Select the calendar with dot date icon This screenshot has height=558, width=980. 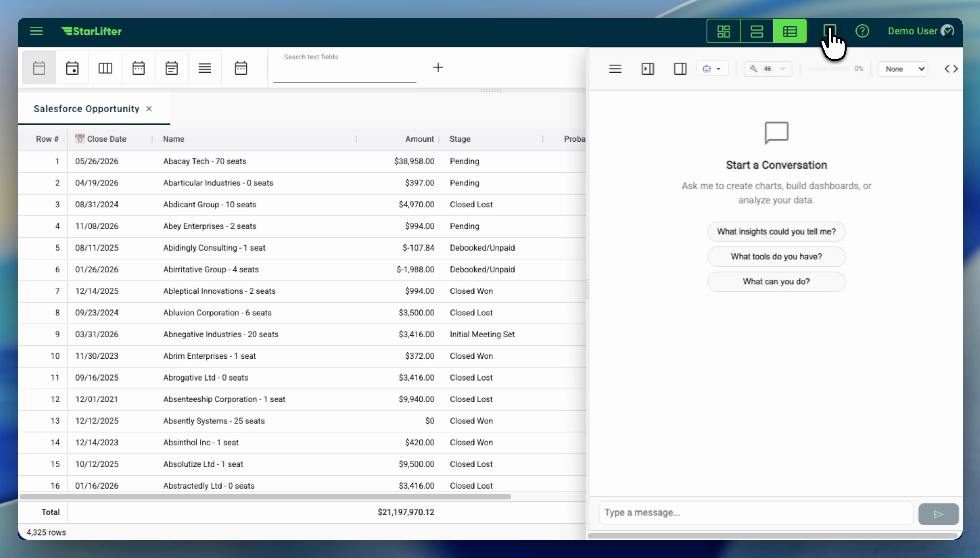pyautogui.click(x=72, y=68)
